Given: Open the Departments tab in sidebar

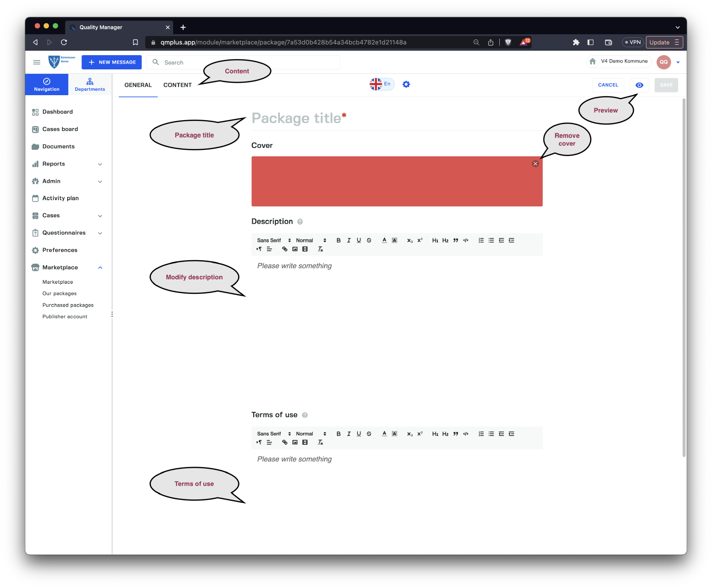Looking at the screenshot, I should point(90,85).
